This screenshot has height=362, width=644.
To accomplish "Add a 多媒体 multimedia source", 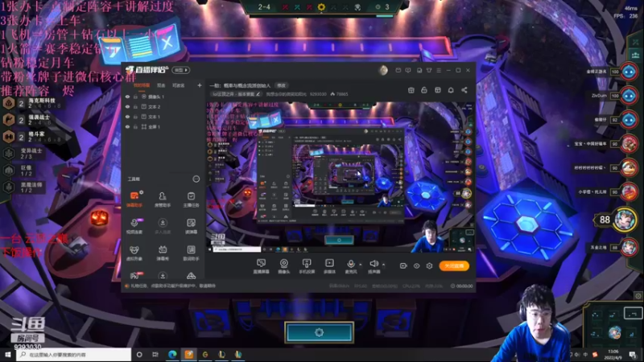I will pyautogui.click(x=329, y=266).
